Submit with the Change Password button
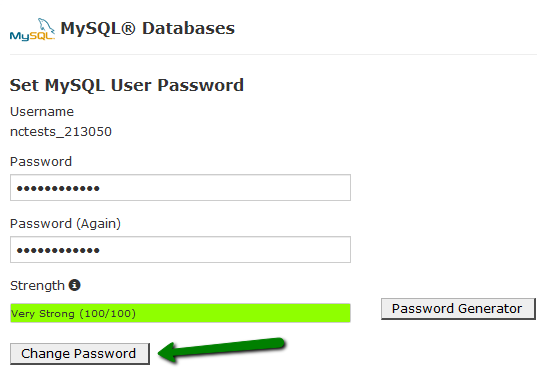537x379 pixels. [x=80, y=354]
